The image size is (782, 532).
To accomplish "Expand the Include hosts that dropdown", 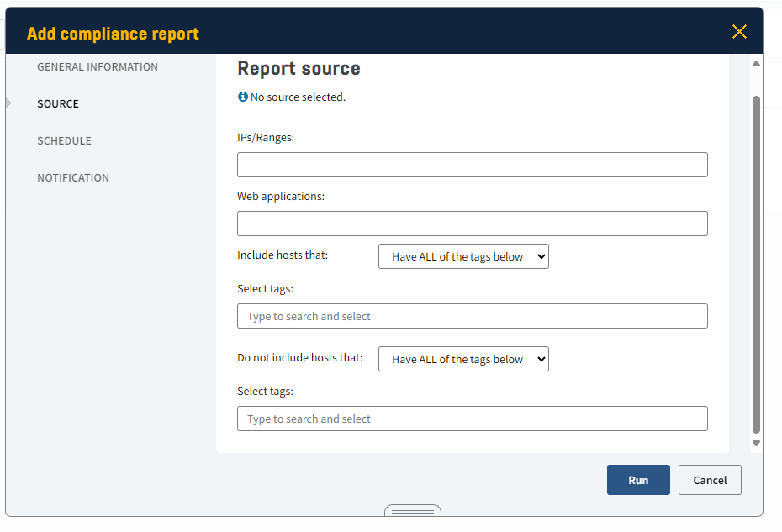I will [463, 256].
